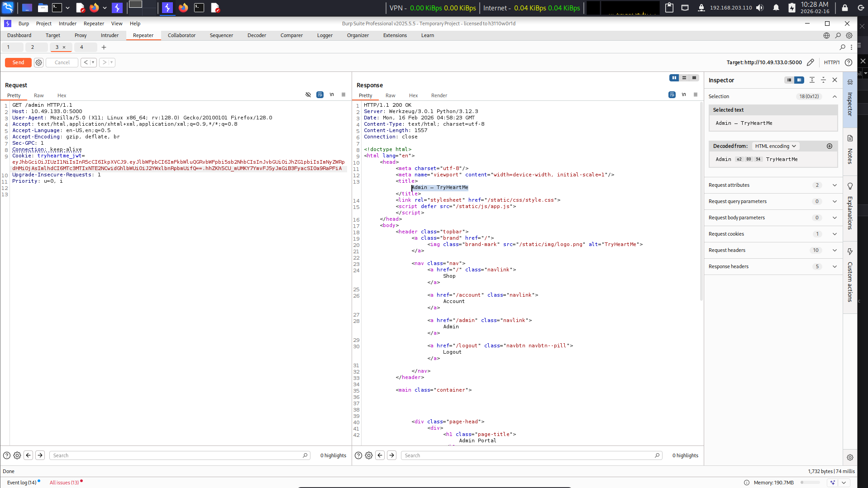Open the All issues link
868x488 pixels.
coord(64,483)
